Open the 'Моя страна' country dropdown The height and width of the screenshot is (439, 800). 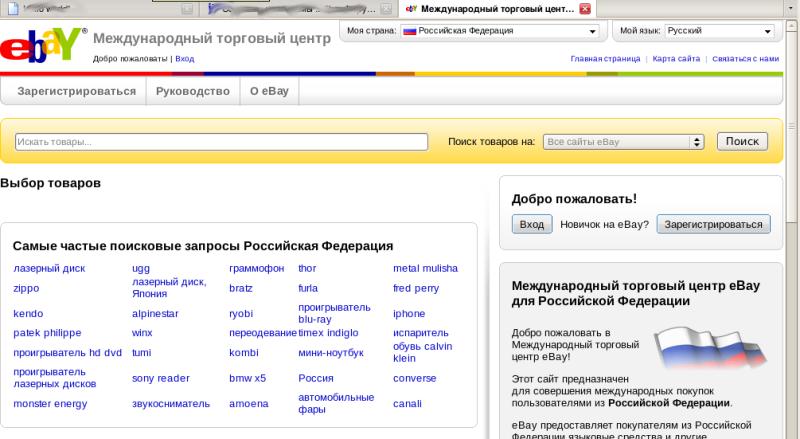499,31
